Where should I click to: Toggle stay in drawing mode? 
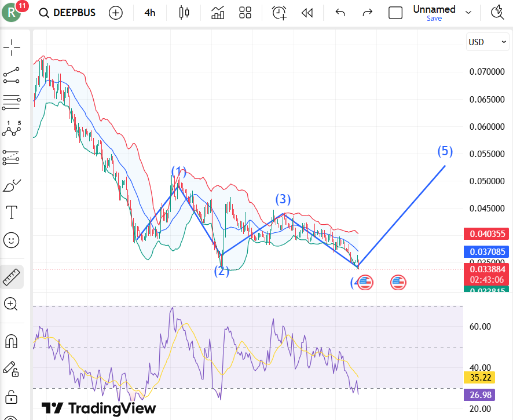(12, 369)
